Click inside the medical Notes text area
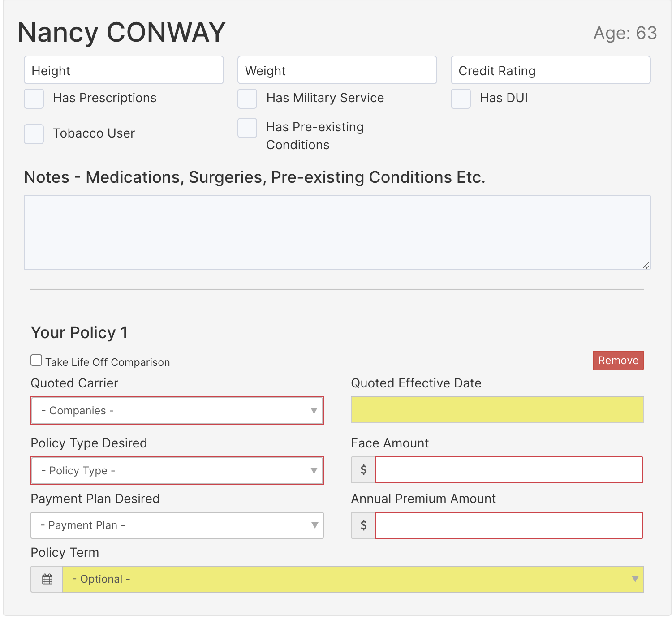Image resolution: width=672 pixels, height=619 pixels. pyautogui.click(x=337, y=232)
